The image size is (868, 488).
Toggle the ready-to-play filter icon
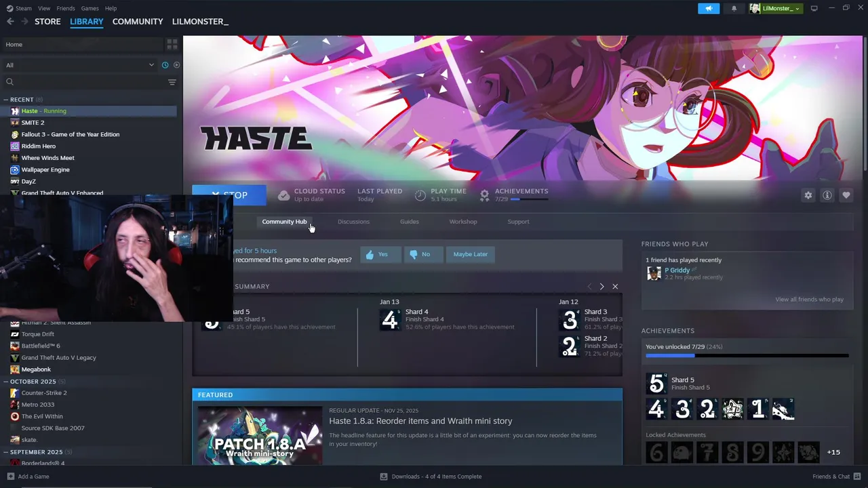pos(176,65)
